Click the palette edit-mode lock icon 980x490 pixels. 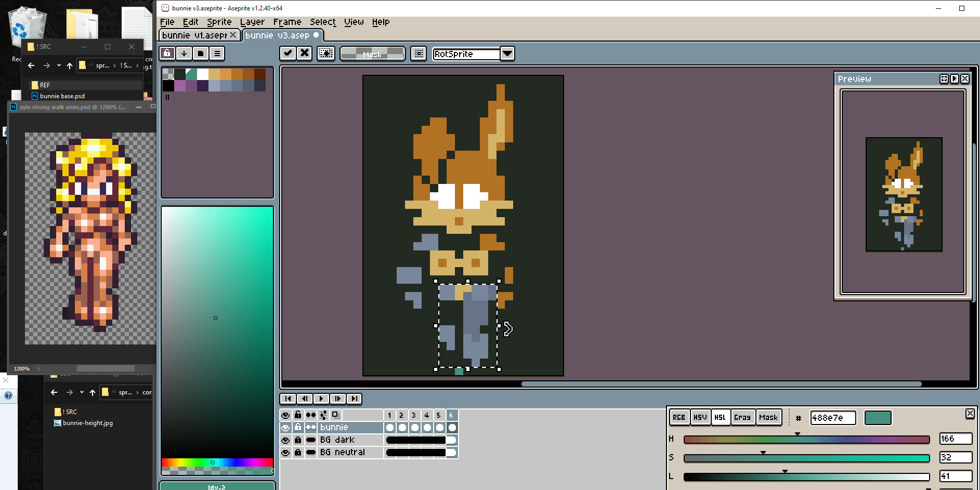point(167,53)
